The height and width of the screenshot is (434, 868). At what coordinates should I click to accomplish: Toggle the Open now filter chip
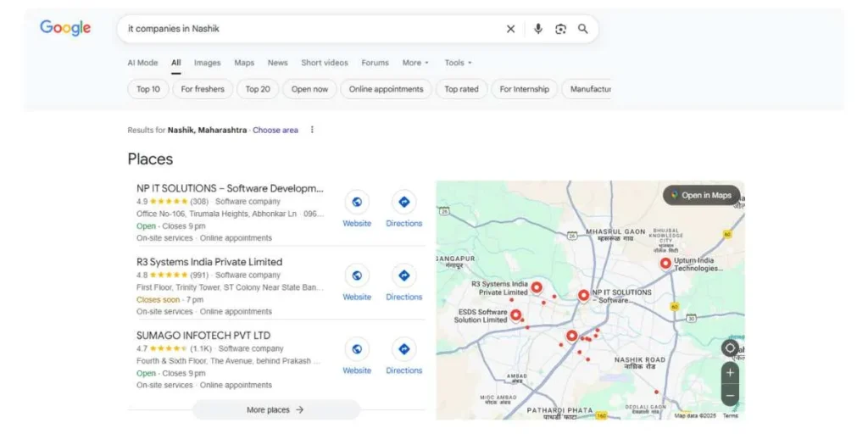(309, 89)
